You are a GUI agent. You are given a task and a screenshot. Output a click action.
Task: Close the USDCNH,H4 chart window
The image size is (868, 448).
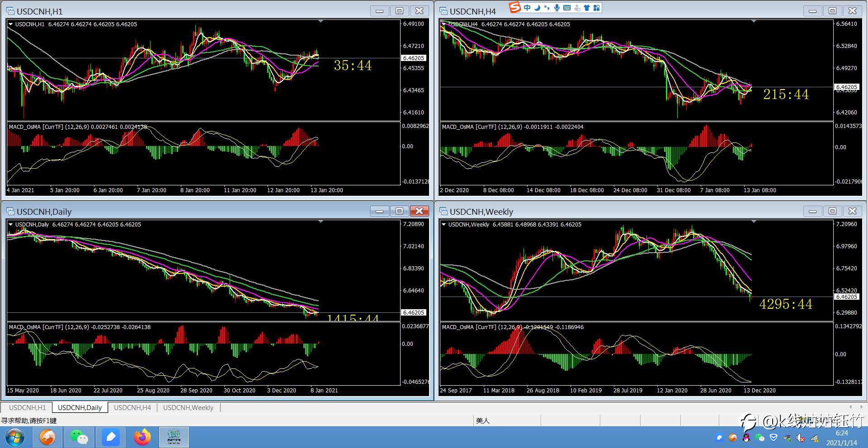point(853,11)
